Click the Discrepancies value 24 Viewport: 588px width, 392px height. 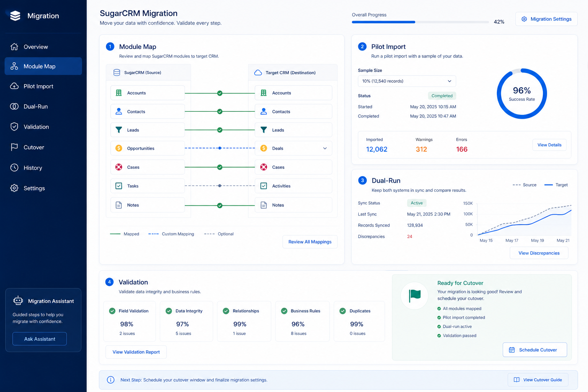[x=410, y=237]
